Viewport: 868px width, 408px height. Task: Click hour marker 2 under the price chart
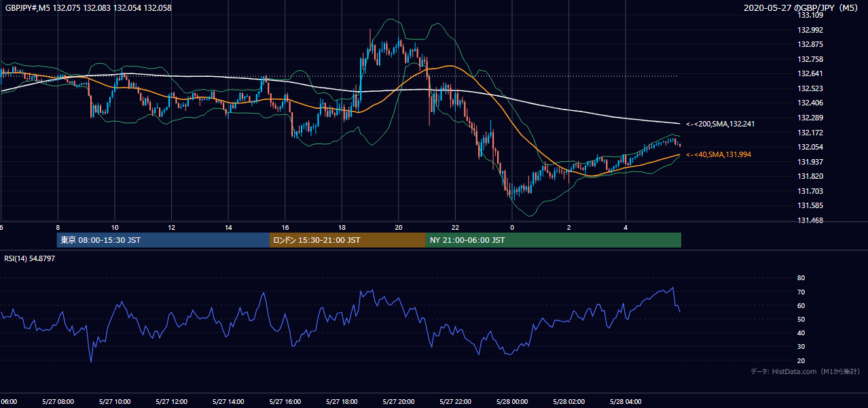pyautogui.click(x=569, y=228)
